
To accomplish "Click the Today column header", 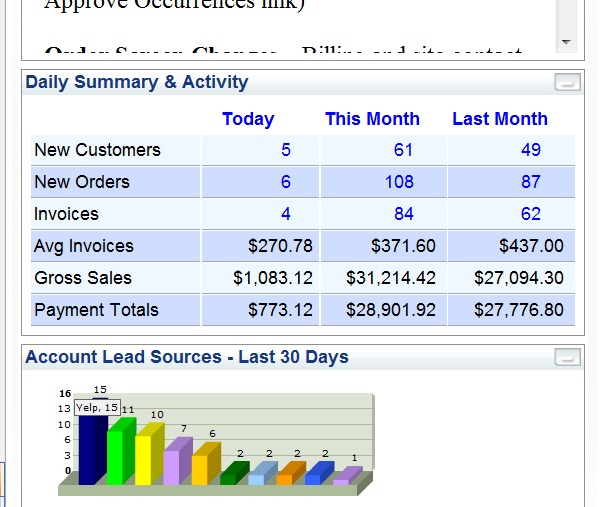I will 248,119.
